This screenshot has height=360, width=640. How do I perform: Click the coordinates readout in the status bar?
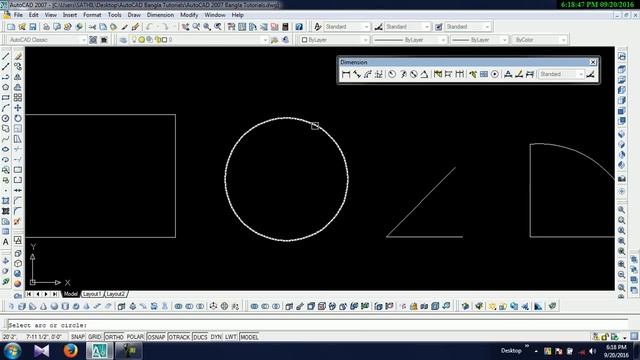point(33,337)
